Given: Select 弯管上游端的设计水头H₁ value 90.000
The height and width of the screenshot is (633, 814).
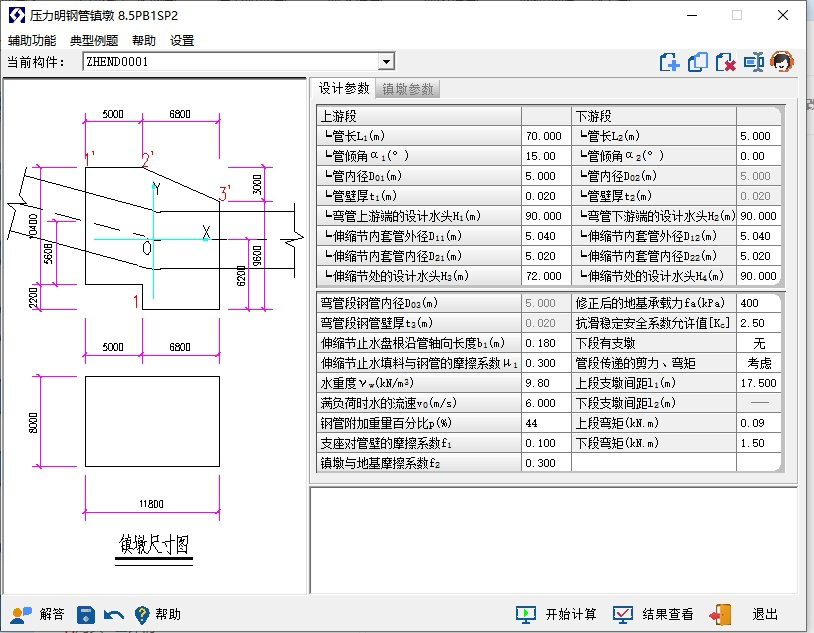Looking at the screenshot, I should click(x=546, y=216).
